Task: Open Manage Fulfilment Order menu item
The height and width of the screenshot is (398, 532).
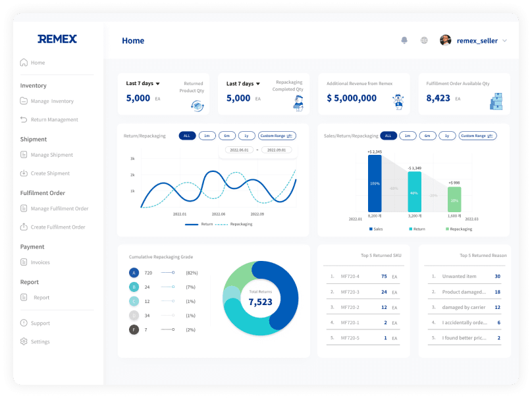Action: (x=59, y=208)
